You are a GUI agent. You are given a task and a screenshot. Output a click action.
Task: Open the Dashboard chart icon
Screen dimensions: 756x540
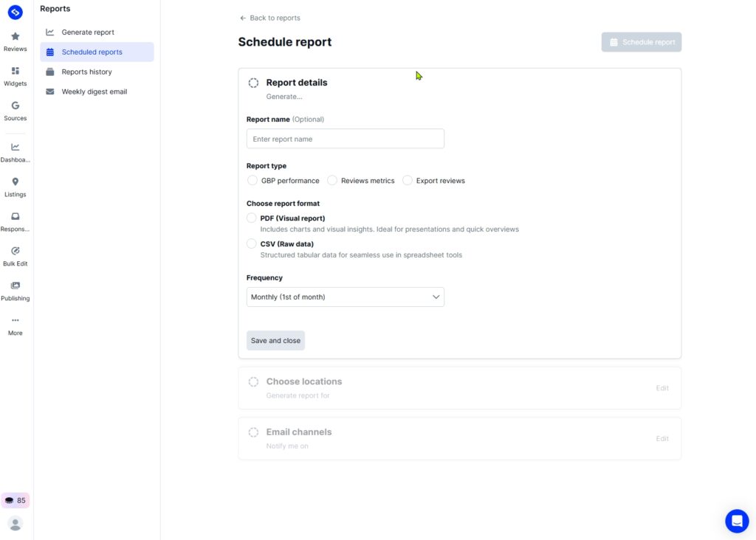(x=15, y=147)
